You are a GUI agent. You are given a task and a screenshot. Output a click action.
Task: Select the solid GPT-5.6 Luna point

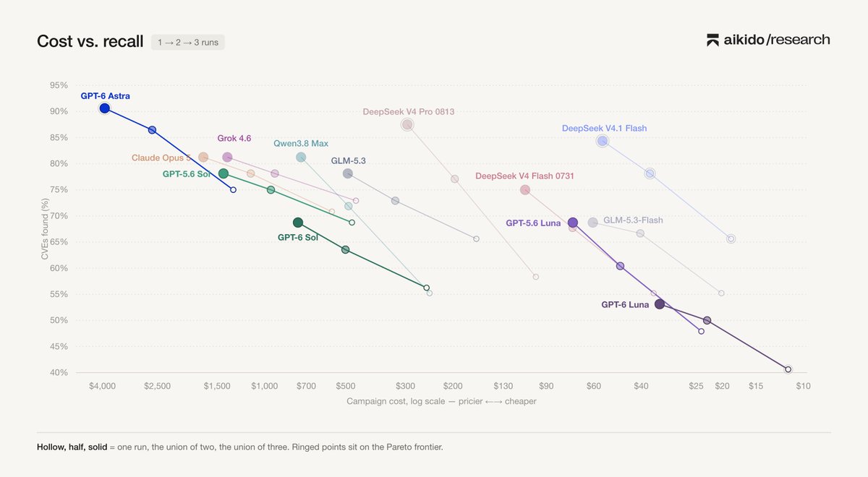point(573,223)
